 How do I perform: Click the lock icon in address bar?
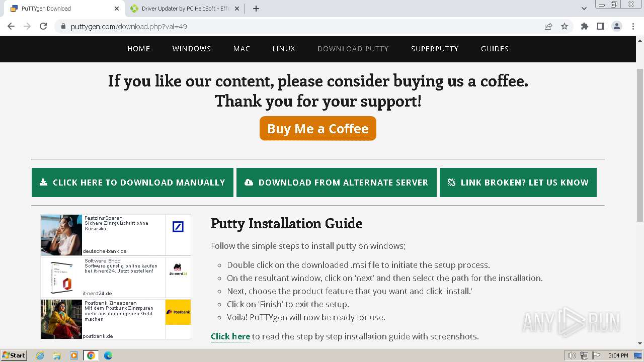63,27
